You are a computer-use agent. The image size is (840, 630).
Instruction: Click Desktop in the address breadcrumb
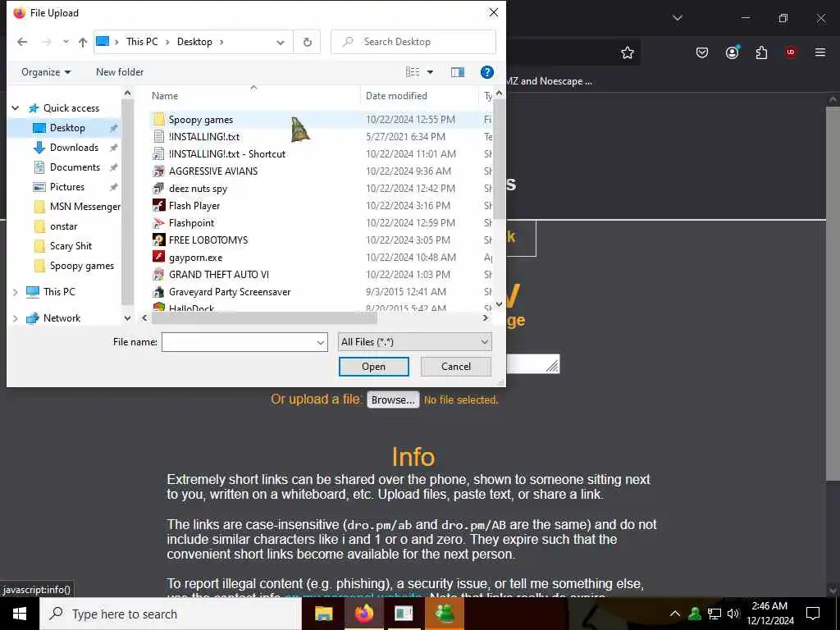194,42
